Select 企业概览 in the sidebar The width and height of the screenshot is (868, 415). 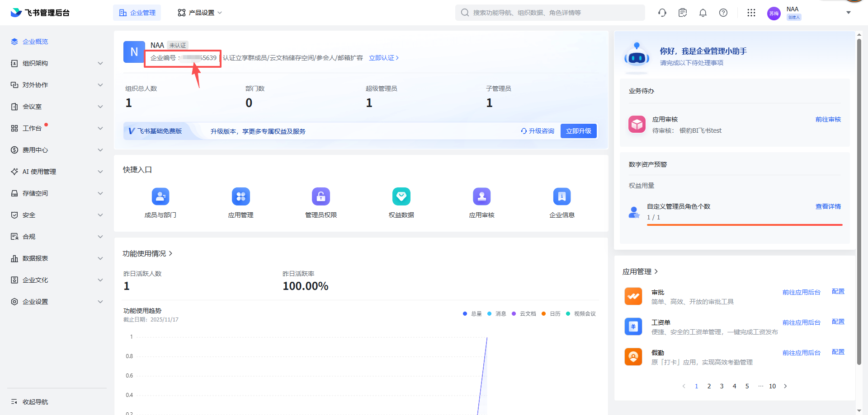tap(35, 42)
